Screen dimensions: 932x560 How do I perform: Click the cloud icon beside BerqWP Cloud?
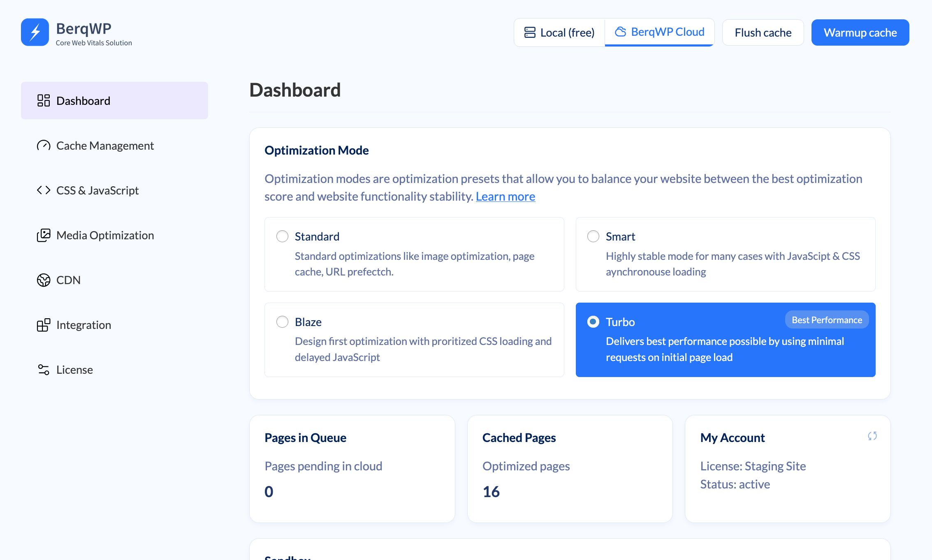click(620, 32)
